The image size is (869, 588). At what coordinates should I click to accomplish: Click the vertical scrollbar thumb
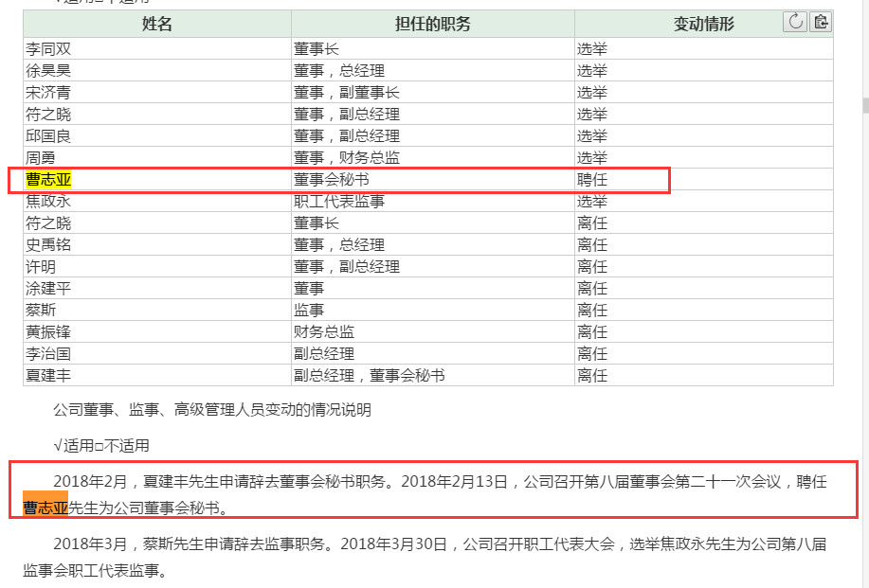pyautogui.click(x=864, y=104)
